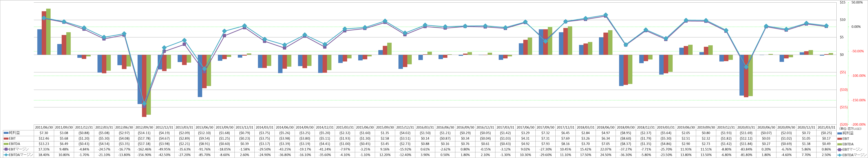Click the EBITDA value $1.38 for 2020/12/31
This screenshot has width=868, height=158.
coord(806,144)
